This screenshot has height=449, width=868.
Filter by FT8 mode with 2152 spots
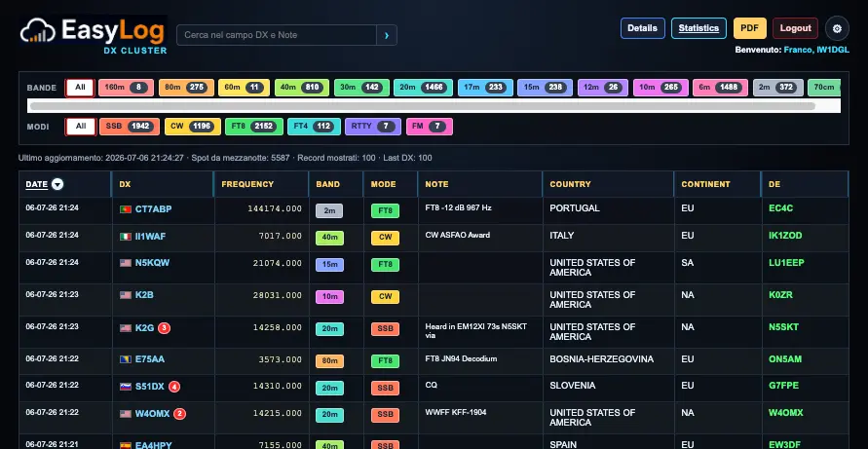[x=254, y=127]
